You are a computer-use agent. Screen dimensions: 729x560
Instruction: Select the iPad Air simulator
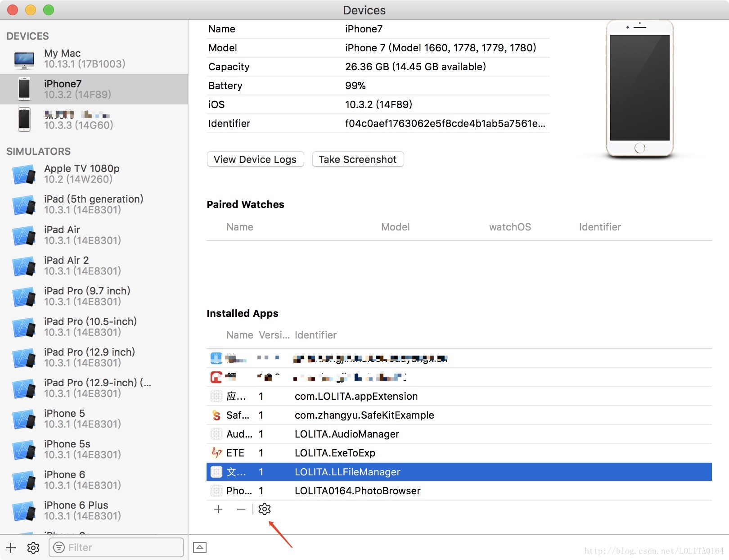pos(94,235)
